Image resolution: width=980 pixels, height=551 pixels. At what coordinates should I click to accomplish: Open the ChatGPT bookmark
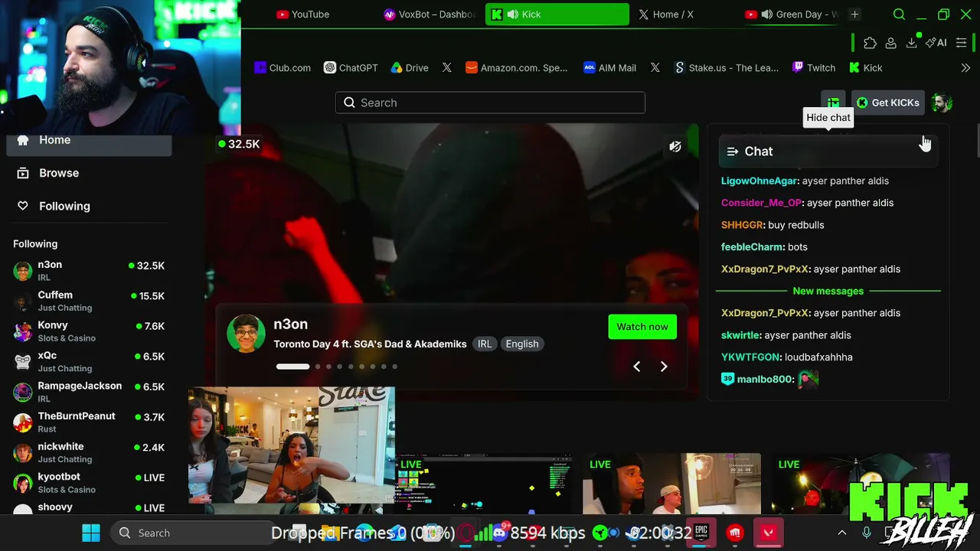(351, 68)
